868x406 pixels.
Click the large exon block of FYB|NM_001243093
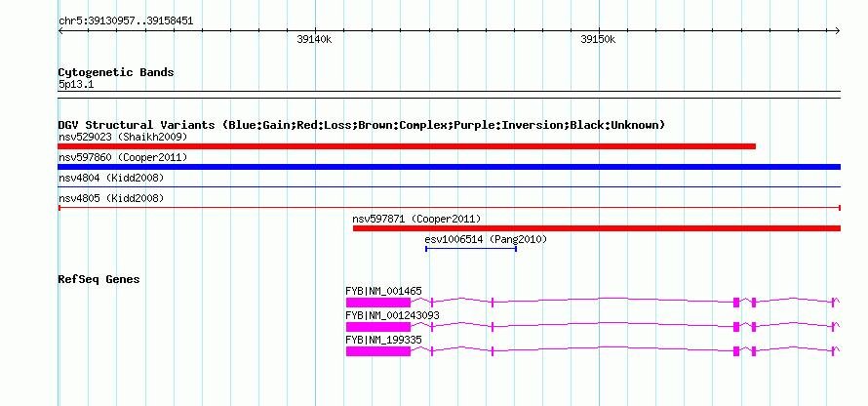point(378,327)
